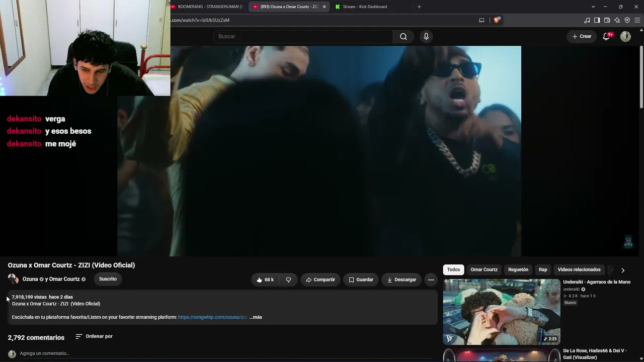Viewport: 644px width, 362px height.
Task: Switch to BOOMERANG - STRANGEHUMAN tab
Action: [207, 7]
